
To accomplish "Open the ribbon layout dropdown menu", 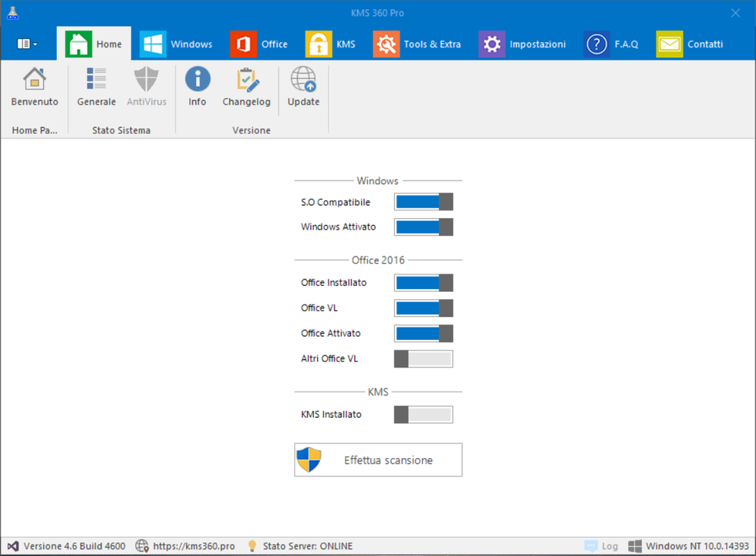I will click(27, 44).
